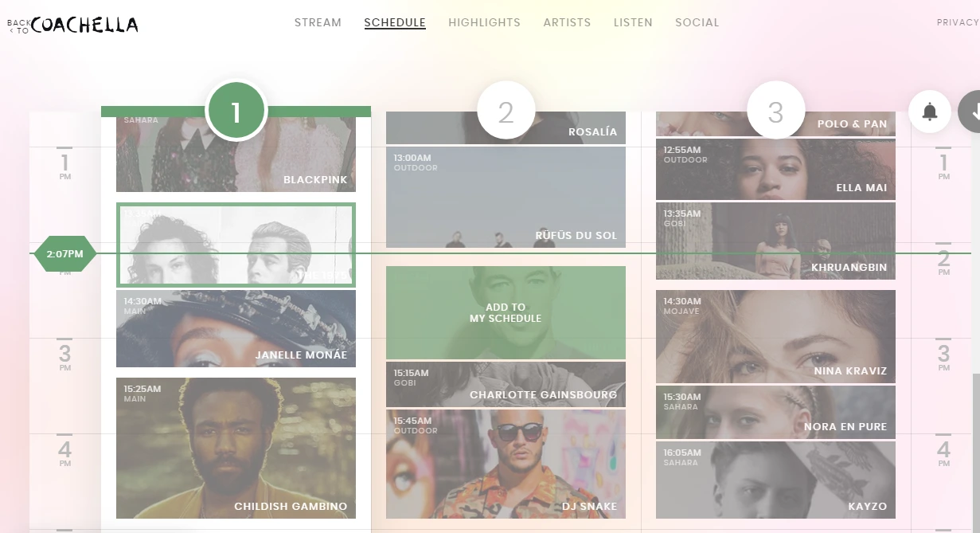980x533 pixels.
Task: Open the Nina Kraviz set card
Action: [775, 336]
